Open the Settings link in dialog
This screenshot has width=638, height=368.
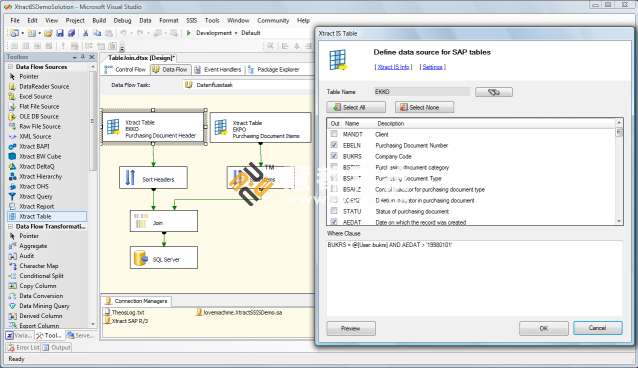pyautogui.click(x=433, y=67)
